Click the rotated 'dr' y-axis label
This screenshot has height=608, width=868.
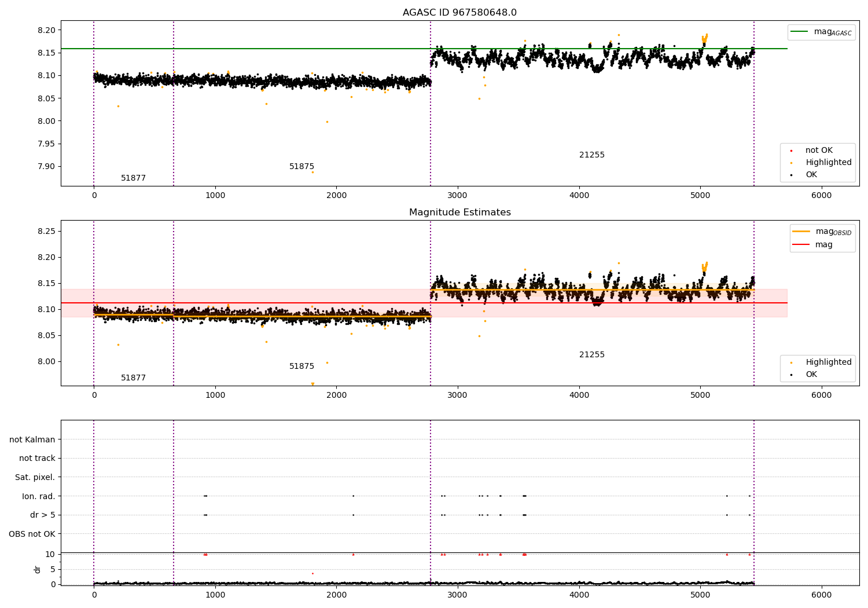38,569
